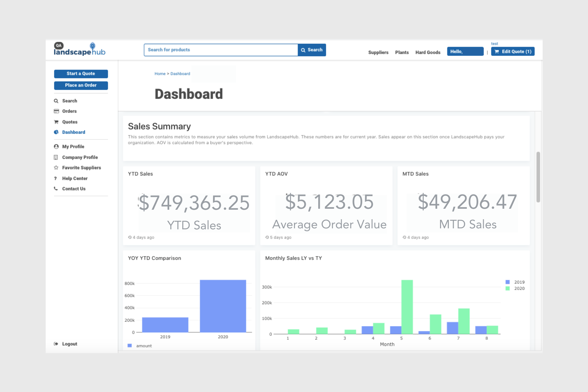Click the Orders card icon in sidebar
Image resolution: width=588 pixels, height=392 pixels.
56,111
